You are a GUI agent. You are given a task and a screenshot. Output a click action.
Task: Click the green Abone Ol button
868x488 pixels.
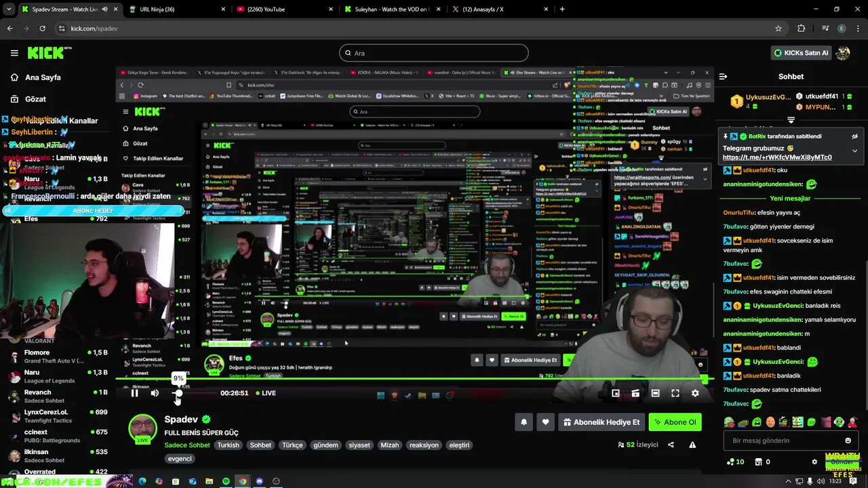675,422
